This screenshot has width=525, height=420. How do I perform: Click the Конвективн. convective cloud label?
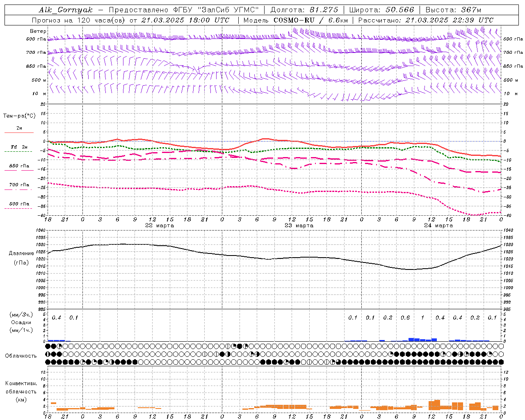21,383
